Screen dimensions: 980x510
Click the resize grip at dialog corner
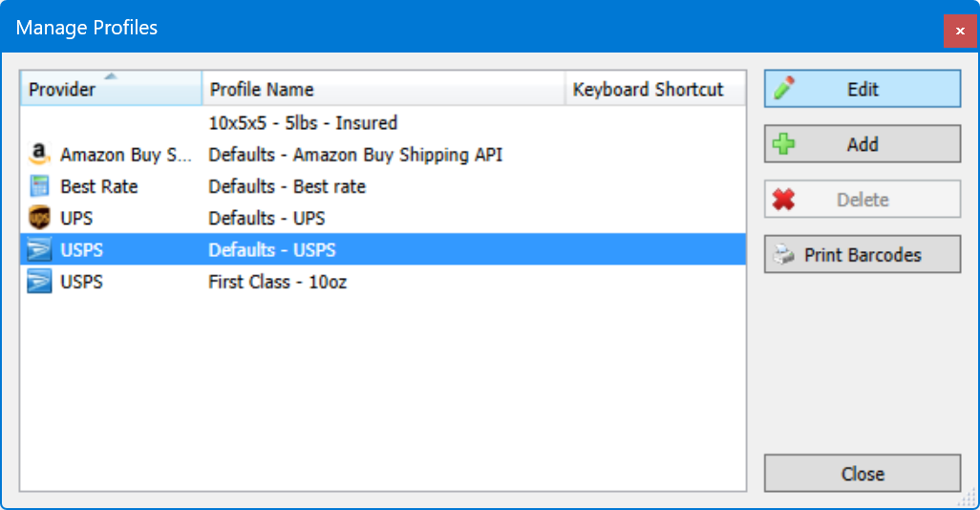click(968, 499)
